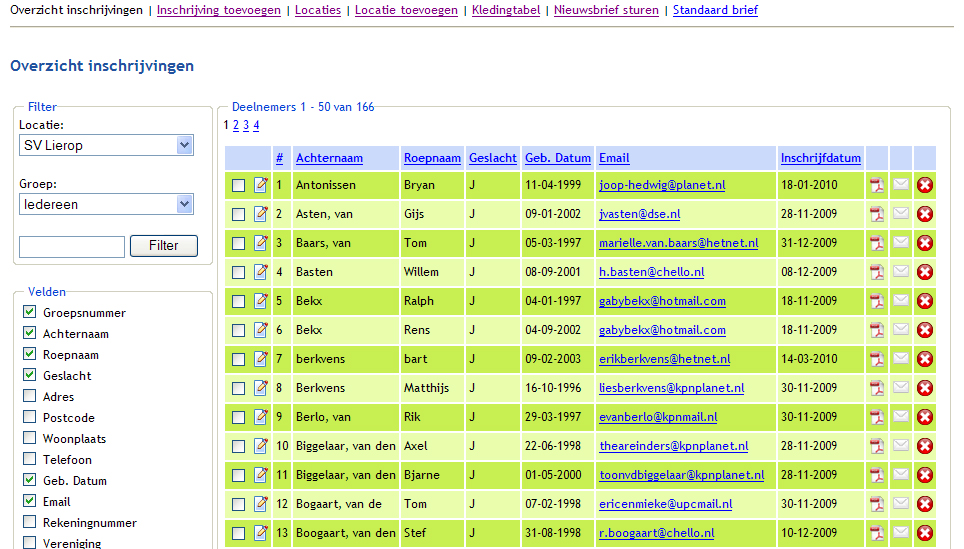Image resolution: width=964 pixels, height=549 pixels.
Task: Click the Filter button
Action: pos(164,245)
